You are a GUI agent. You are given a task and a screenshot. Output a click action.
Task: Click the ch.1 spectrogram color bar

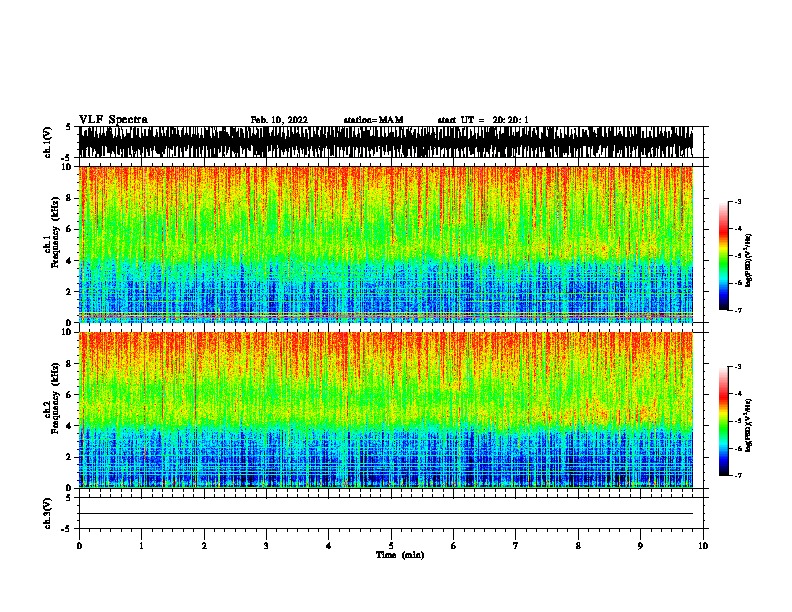point(724,256)
